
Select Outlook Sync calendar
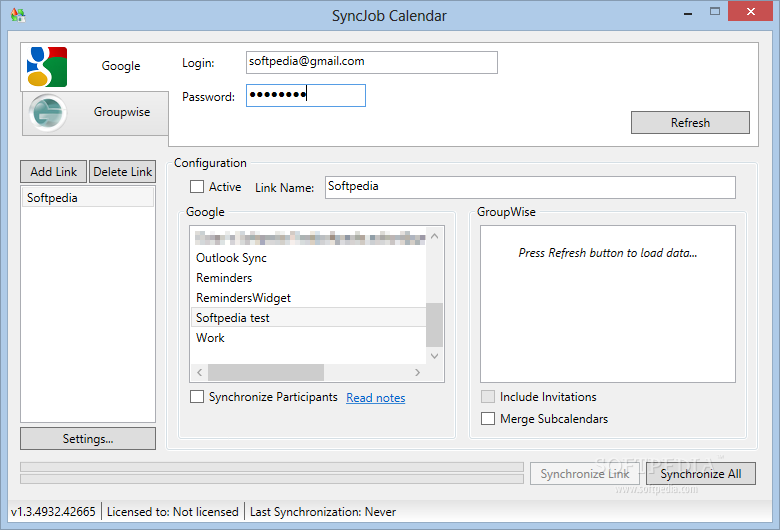[x=309, y=258]
